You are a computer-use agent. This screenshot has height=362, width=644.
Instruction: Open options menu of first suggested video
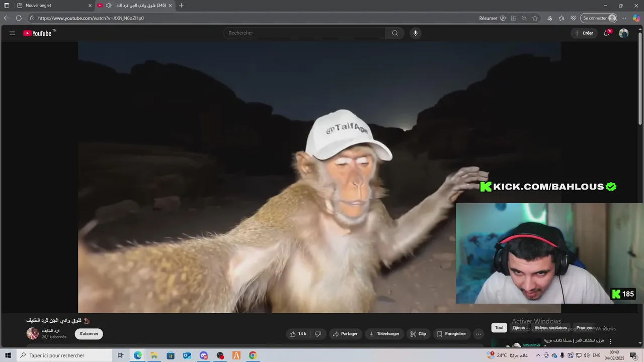pyautogui.click(x=611, y=342)
